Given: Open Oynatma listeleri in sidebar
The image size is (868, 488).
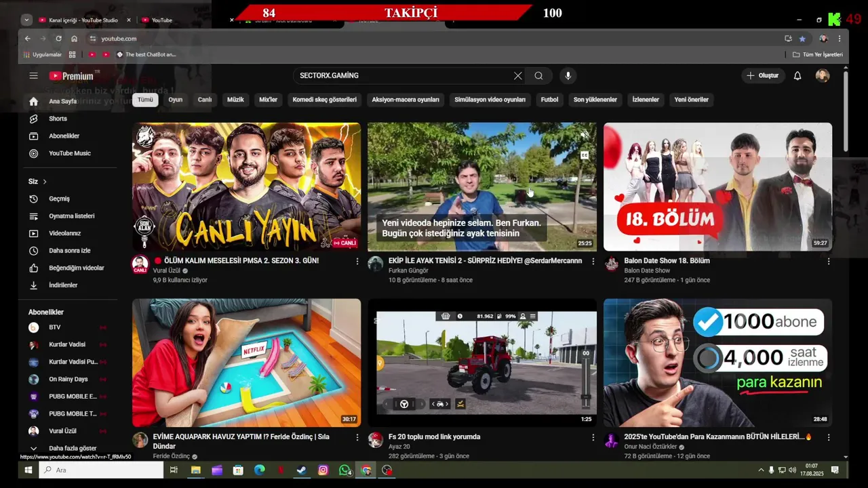Looking at the screenshot, I should pyautogui.click(x=71, y=216).
